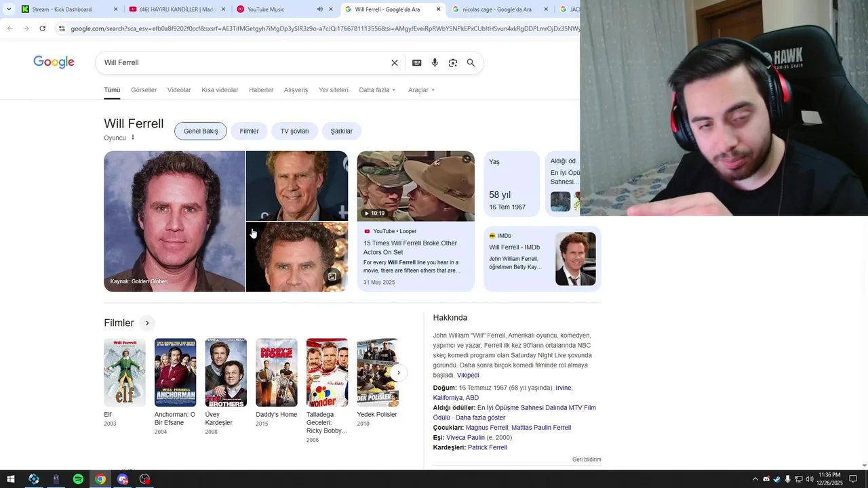This screenshot has height=488, width=868.
Task: Open the Yer siteleri tab
Action: (x=334, y=90)
